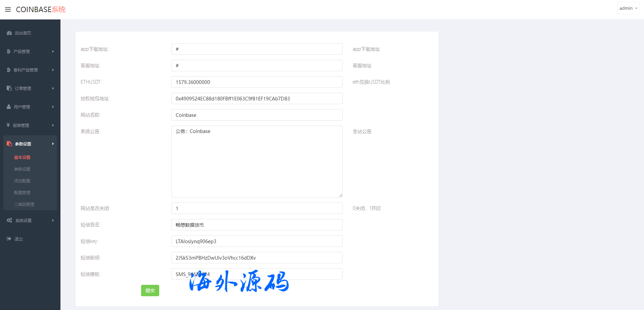The width and height of the screenshot is (644, 310).
Task: Click the hamburger menu icon in header
Action: (8, 9)
